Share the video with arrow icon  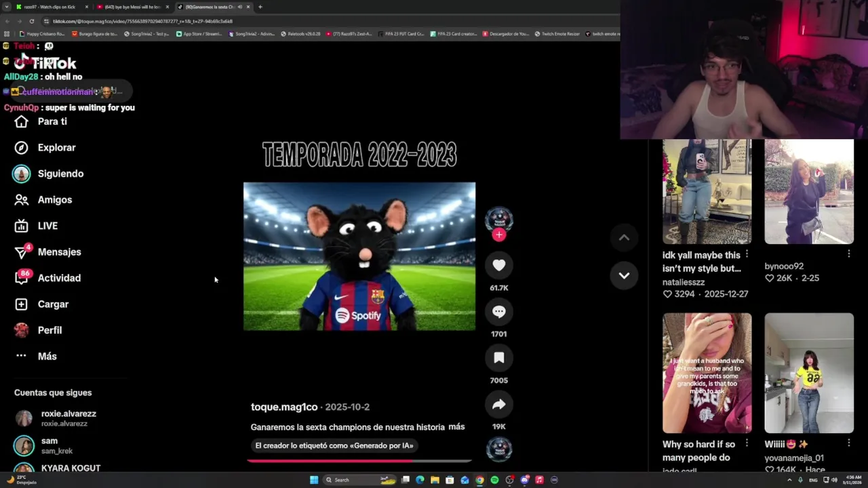[499, 405]
